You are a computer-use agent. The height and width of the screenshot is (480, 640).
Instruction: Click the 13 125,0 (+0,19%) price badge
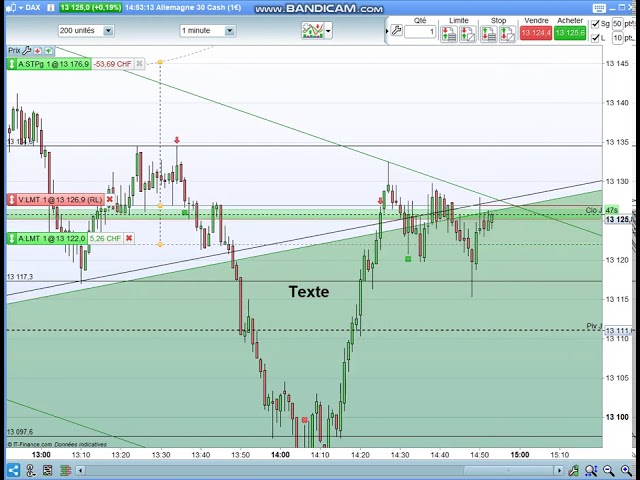[x=91, y=7]
